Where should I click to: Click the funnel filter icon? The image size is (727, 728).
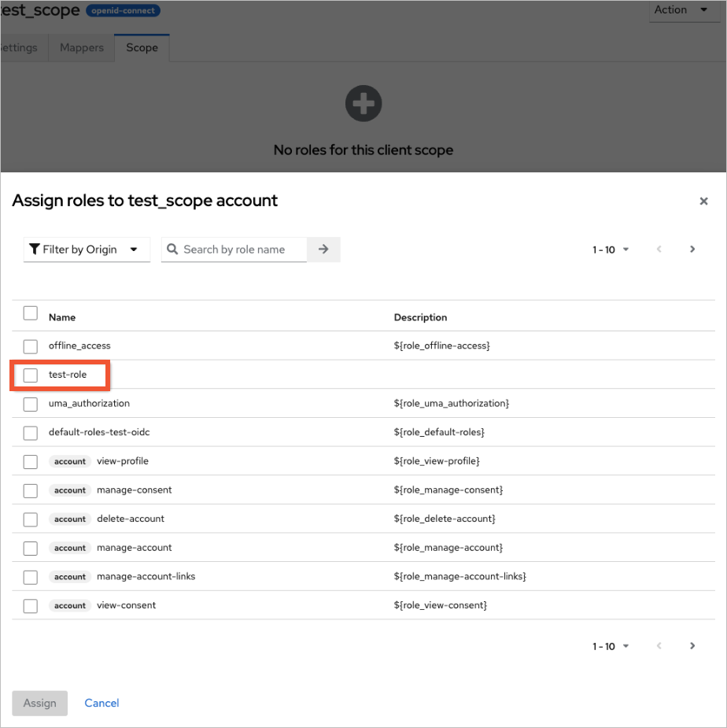(x=35, y=249)
